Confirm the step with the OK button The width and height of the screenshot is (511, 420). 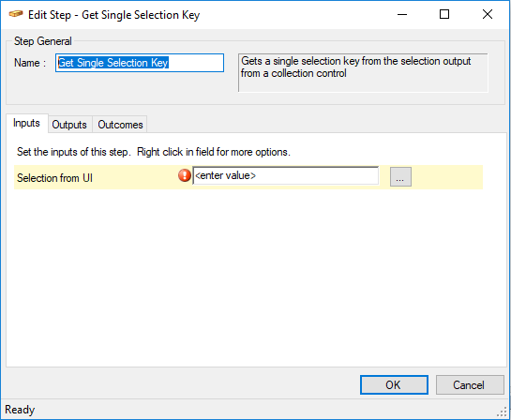tap(394, 384)
